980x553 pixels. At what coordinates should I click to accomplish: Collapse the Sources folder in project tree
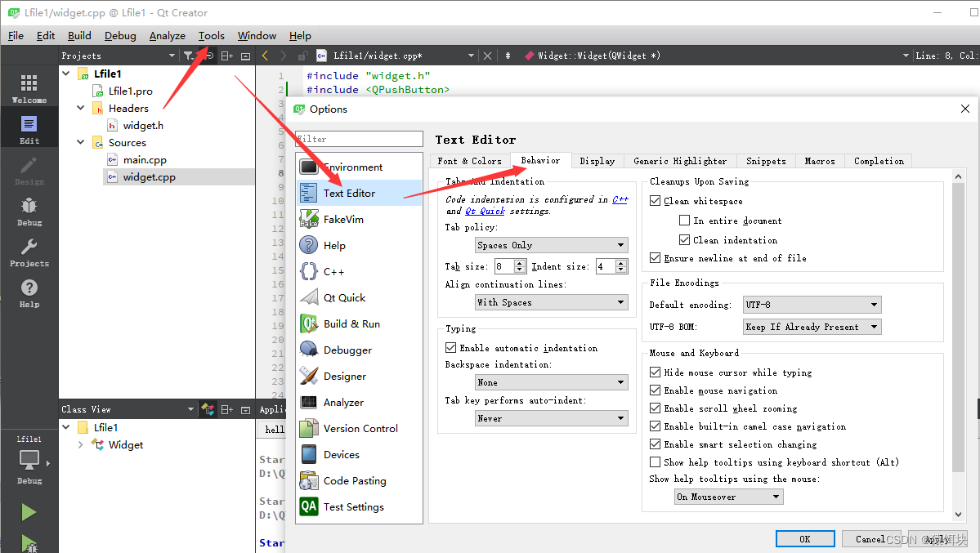[x=81, y=142]
